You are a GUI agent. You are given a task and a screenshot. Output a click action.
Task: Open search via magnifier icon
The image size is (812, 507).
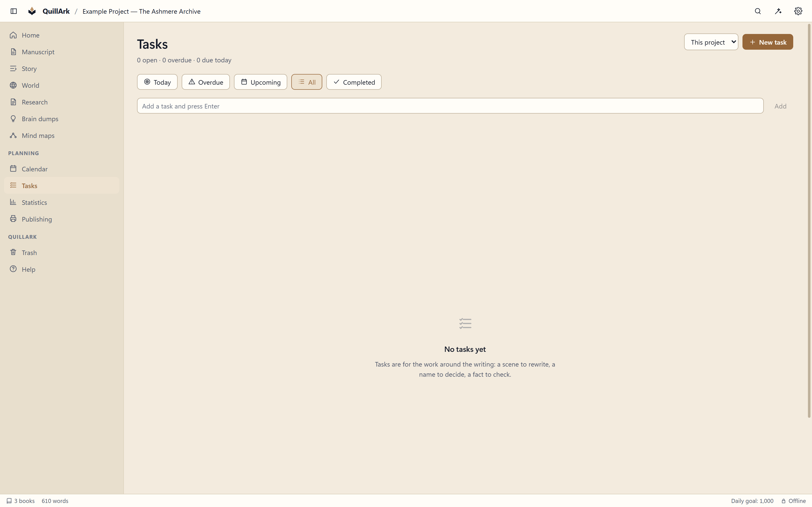(758, 11)
